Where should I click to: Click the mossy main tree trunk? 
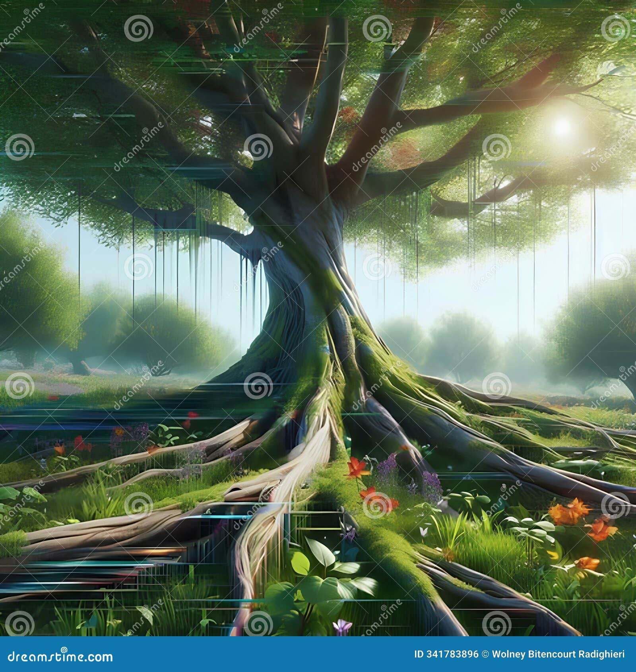click(314, 278)
